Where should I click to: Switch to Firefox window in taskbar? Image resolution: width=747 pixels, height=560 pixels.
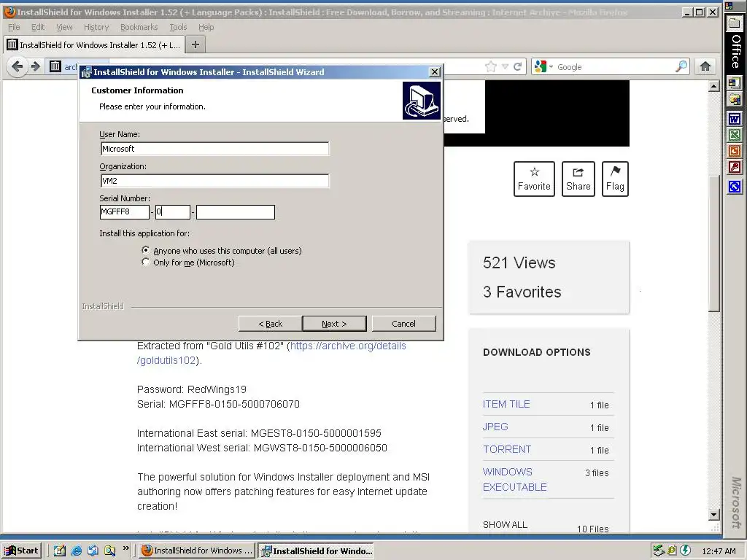(197, 551)
